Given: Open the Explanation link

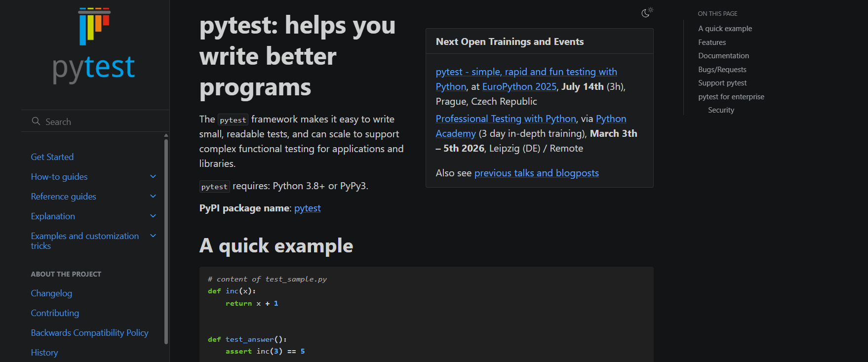Looking at the screenshot, I should click(x=53, y=216).
